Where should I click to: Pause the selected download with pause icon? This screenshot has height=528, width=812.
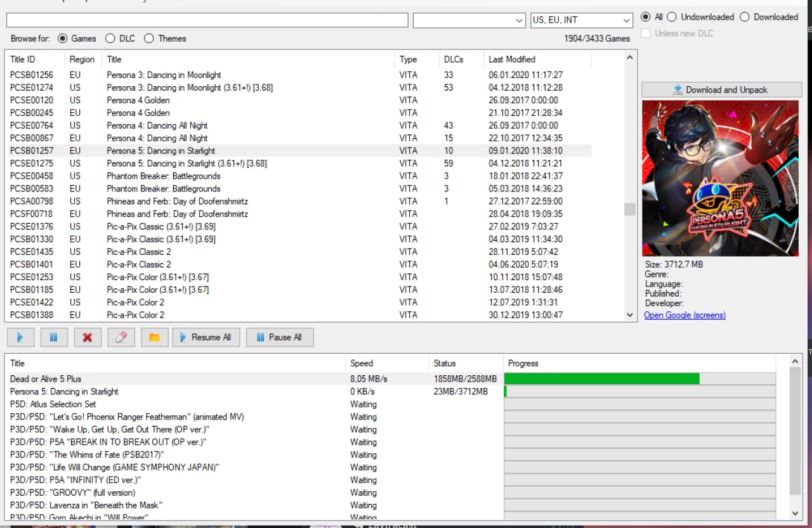[x=53, y=337]
